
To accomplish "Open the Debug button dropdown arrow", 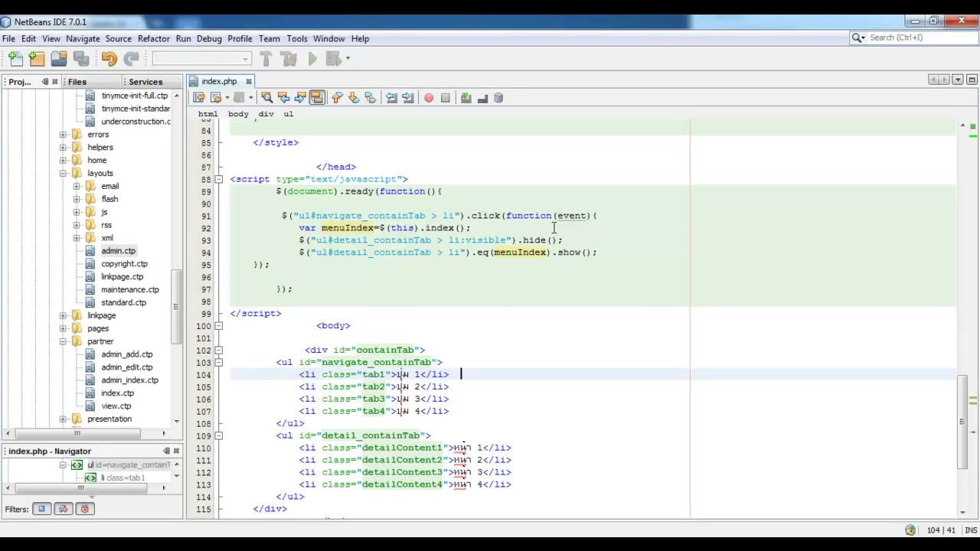I will click(x=348, y=59).
